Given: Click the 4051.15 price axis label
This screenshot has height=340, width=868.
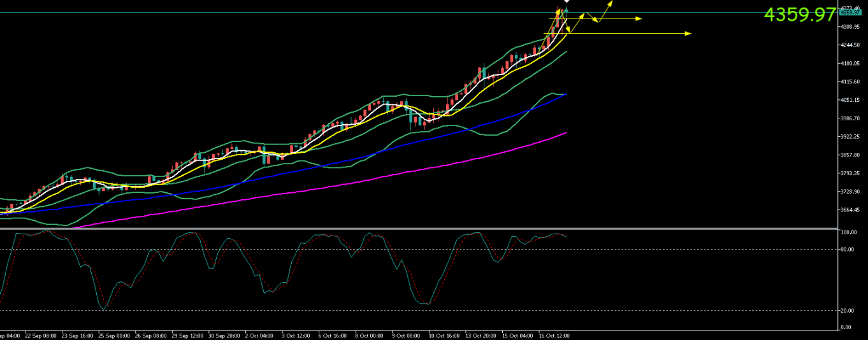Looking at the screenshot, I should 850,100.
